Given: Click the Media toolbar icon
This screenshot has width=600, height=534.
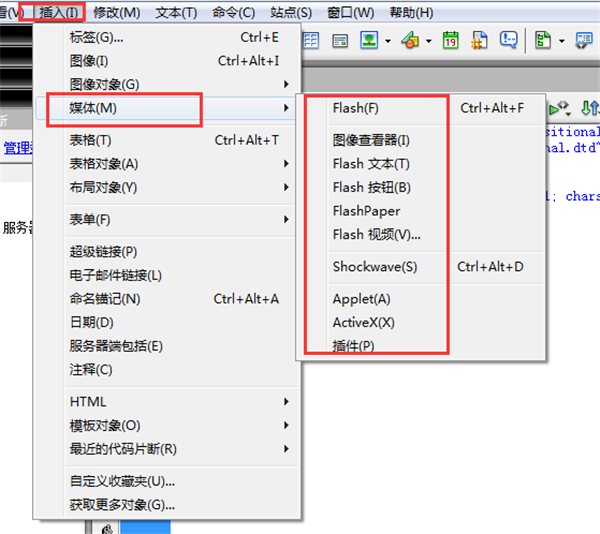Looking at the screenshot, I should [410, 41].
